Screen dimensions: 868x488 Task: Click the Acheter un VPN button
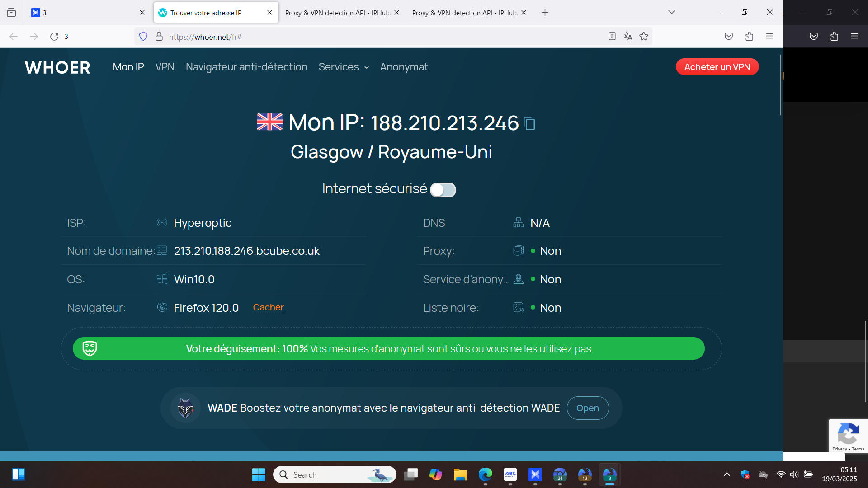[x=717, y=67]
